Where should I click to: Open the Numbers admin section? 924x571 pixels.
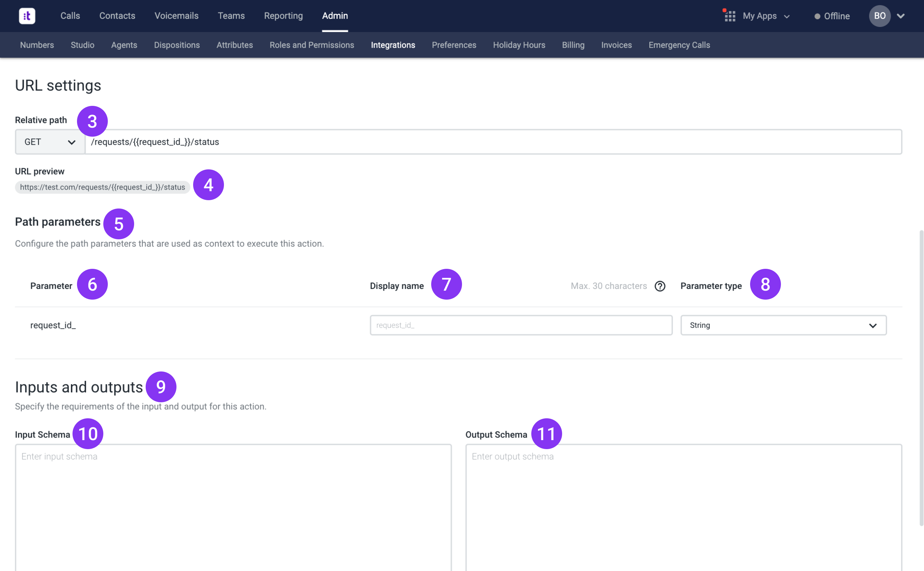click(x=37, y=45)
